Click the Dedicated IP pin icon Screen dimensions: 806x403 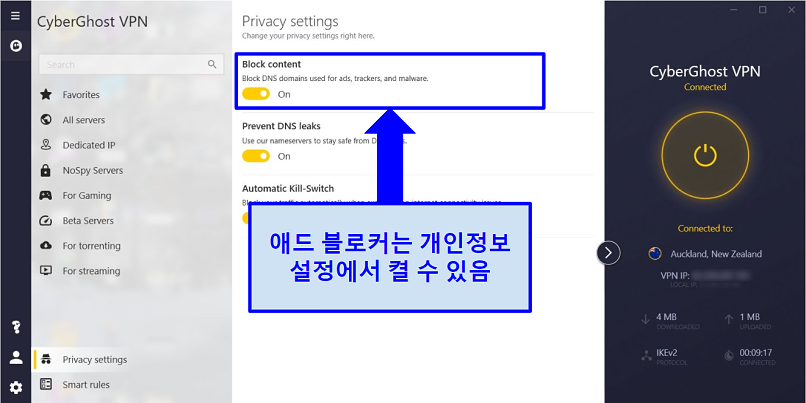(x=46, y=145)
